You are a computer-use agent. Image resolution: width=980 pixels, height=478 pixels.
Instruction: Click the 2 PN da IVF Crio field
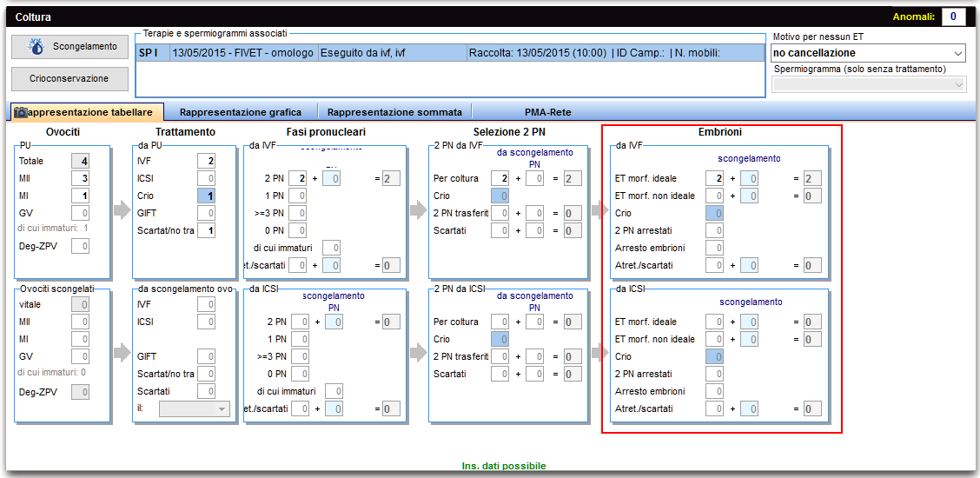pyautogui.click(x=500, y=196)
